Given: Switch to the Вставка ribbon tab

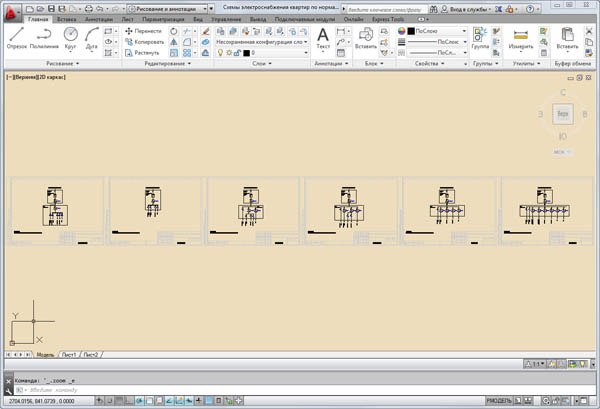Looking at the screenshot, I should (67, 19).
